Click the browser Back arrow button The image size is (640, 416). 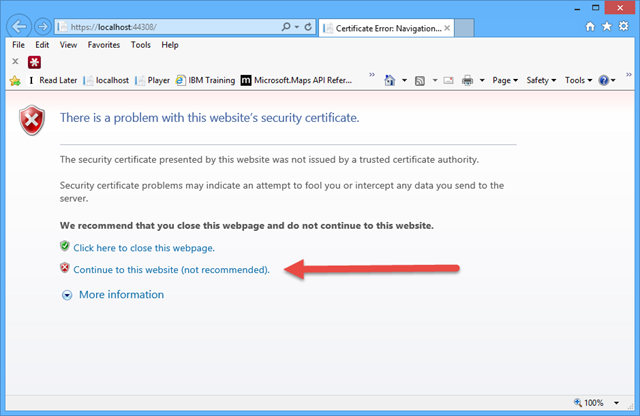[19, 25]
